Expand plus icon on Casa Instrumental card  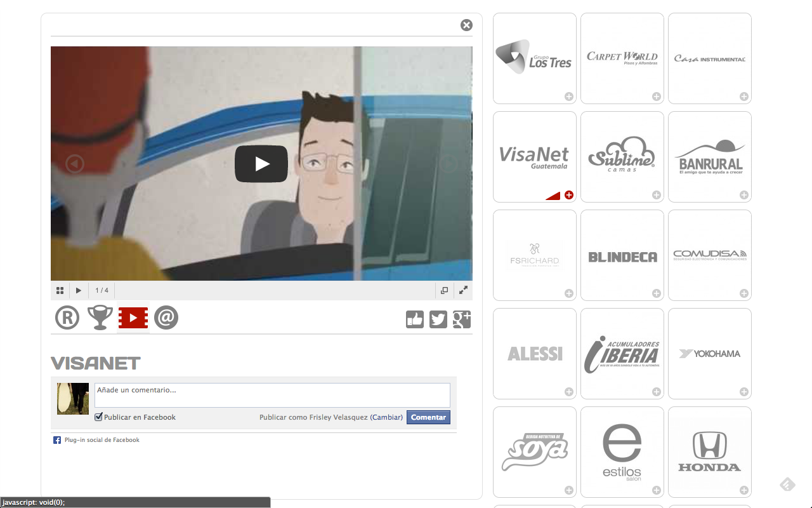tap(744, 97)
